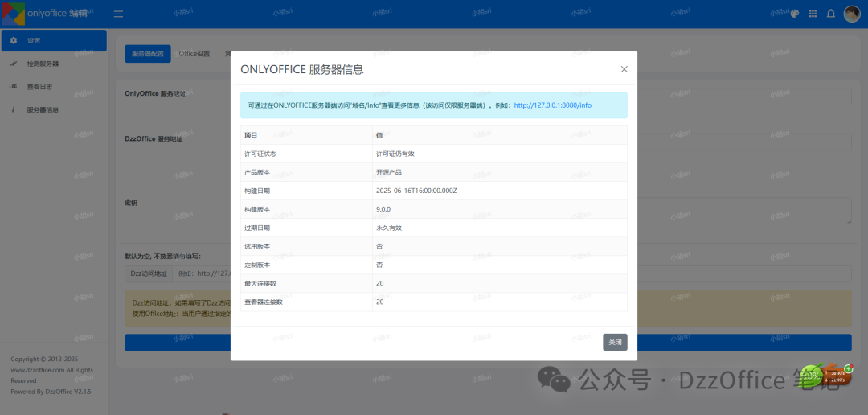Open the apps grid icon
The image size is (868, 415).
813,14
